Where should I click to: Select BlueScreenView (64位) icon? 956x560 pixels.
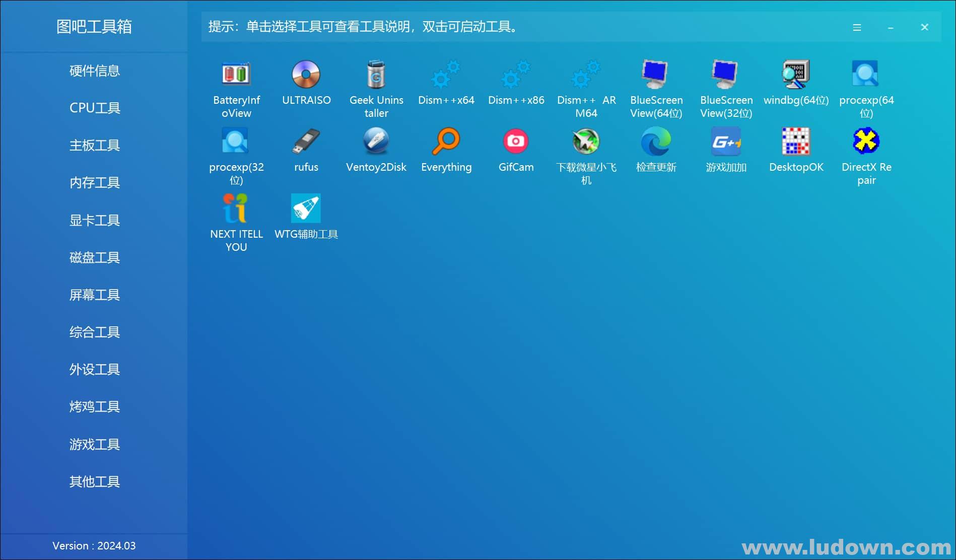tap(656, 74)
